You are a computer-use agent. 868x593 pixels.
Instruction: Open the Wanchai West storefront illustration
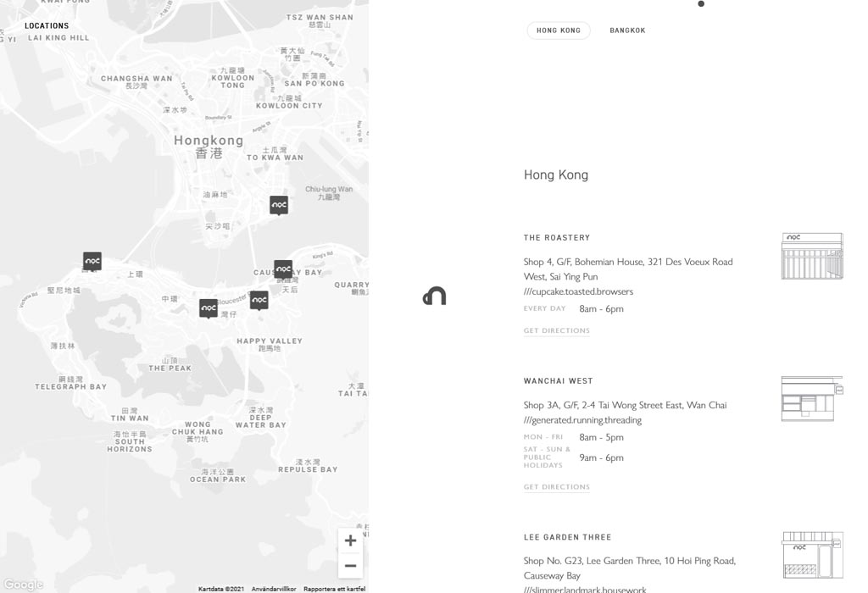point(812,399)
